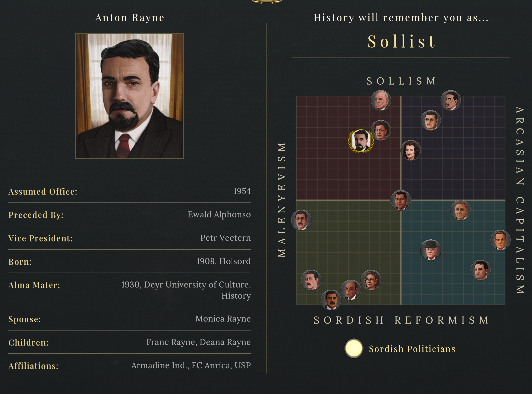Image resolution: width=532 pixels, height=394 pixels.
Task: Click the 'Preceded By:' label
Action: pos(36,215)
